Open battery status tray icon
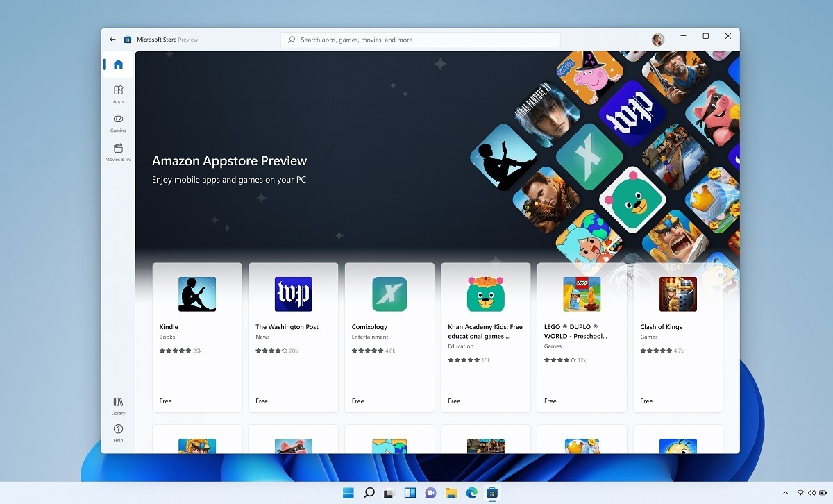Image resolution: width=833 pixels, height=504 pixels. 823,493
